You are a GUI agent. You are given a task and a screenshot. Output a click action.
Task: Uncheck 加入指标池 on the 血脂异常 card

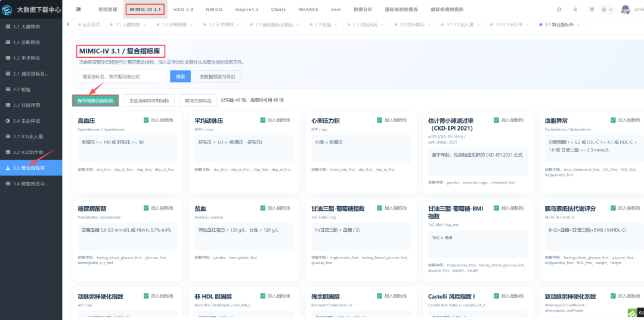point(613,120)
